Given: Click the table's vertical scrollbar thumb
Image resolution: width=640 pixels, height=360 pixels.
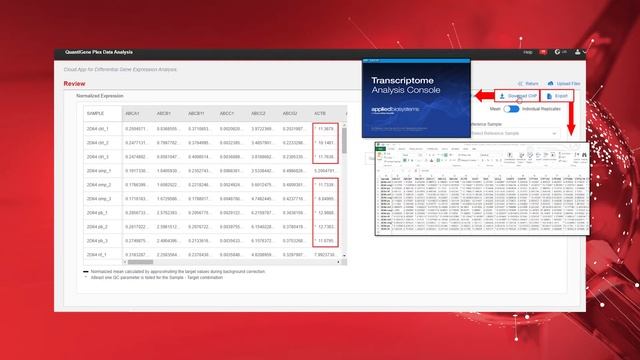Looking at the screenshot, I should pos(344,140).
